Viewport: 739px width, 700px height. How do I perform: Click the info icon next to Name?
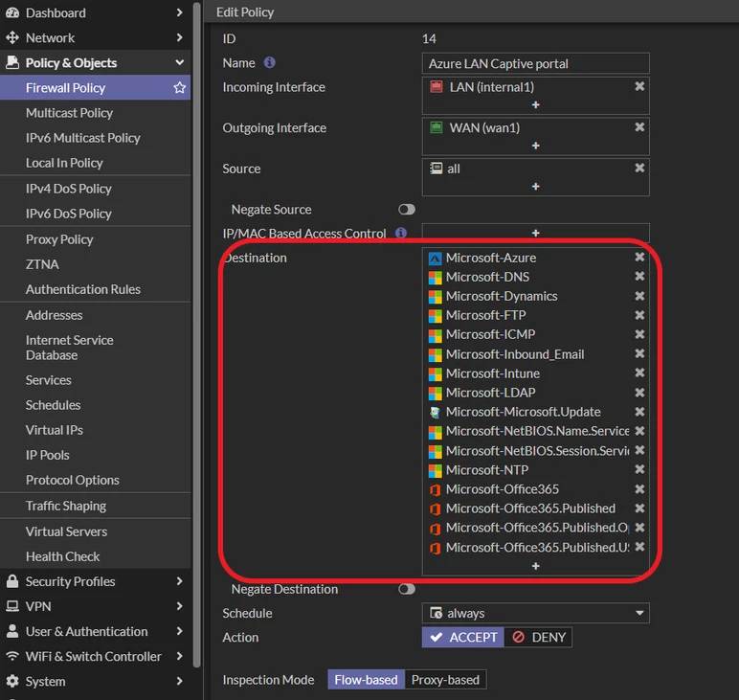[x=270, y=62]
